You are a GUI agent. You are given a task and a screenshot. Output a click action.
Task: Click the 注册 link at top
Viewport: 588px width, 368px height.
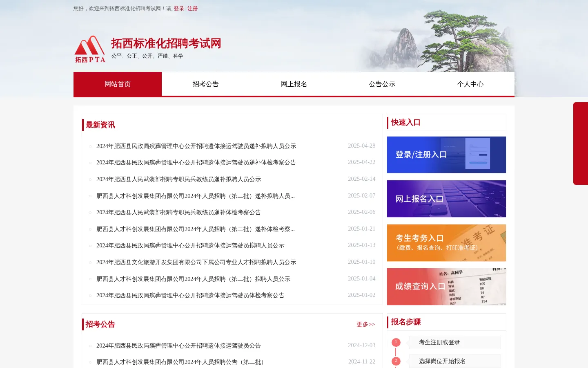coord(193,9)
